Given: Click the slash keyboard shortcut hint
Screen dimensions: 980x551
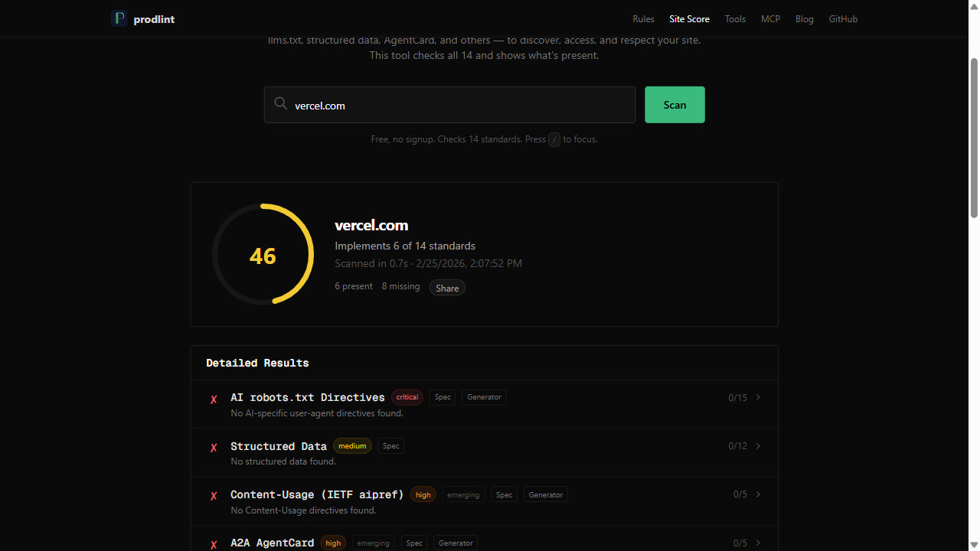Looking at the screenshot, I should [554, 139].
